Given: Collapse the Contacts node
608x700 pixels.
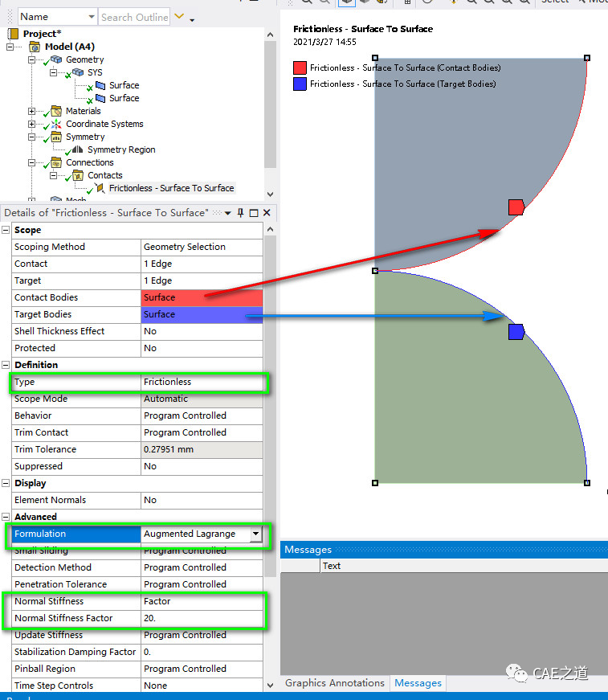Looking at the screenshot, I should 53,175.
